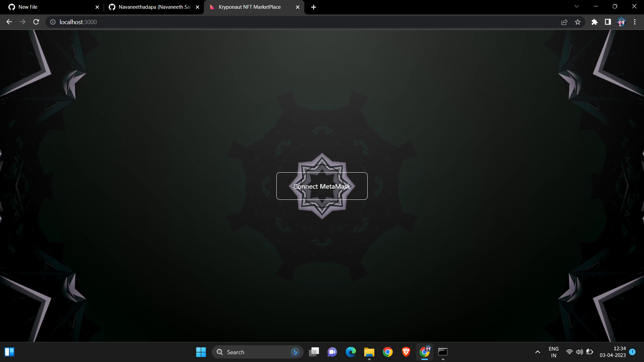The image size is (644, 362).
Task: Open the Start menu
Action: tap(201, 352)
